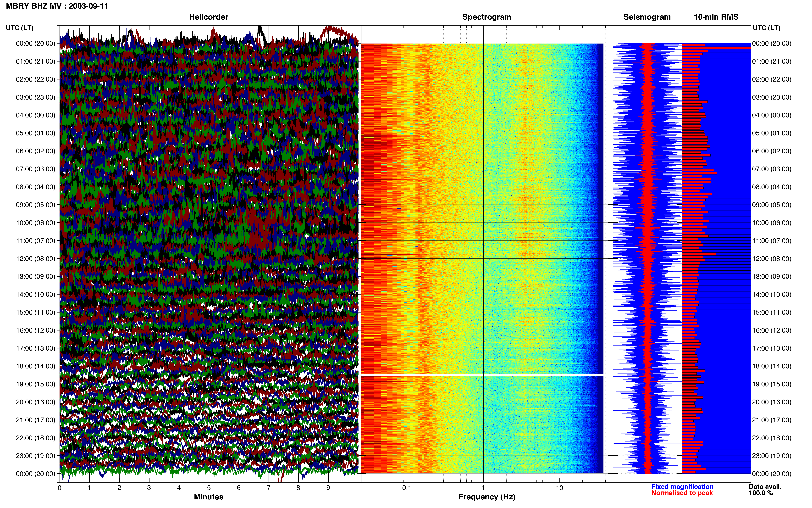This screenshot has height=508, width=812.
Task: Click left time label '04:00 (00:00)'
Action: (x=36, y=115)
